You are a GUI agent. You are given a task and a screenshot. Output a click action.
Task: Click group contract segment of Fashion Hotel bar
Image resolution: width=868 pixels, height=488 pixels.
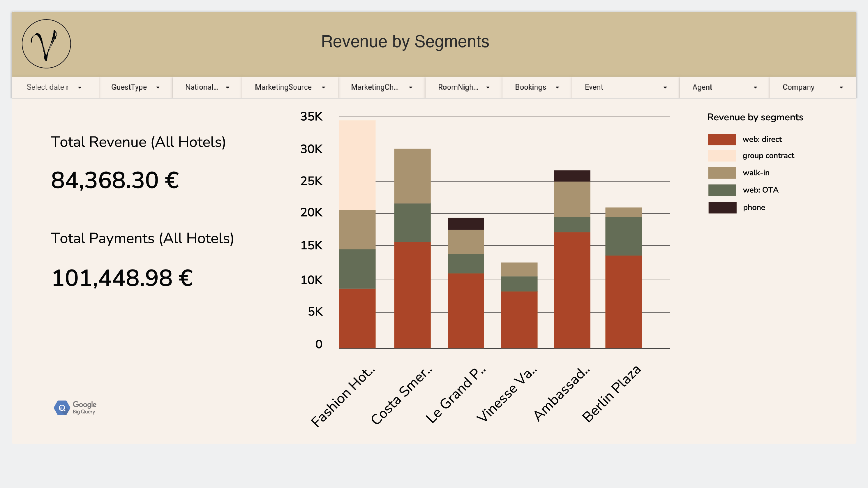point(357,165)
